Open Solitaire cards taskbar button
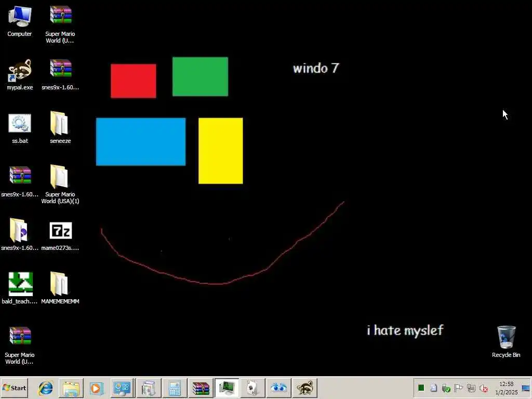532x399 pixels. pyautogui.click(x=252, y=388)
